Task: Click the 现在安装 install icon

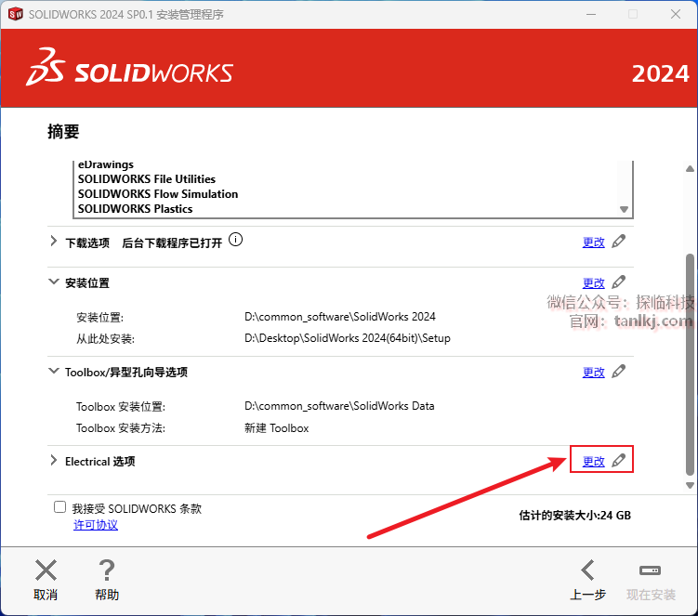Action: pos(650,570)
